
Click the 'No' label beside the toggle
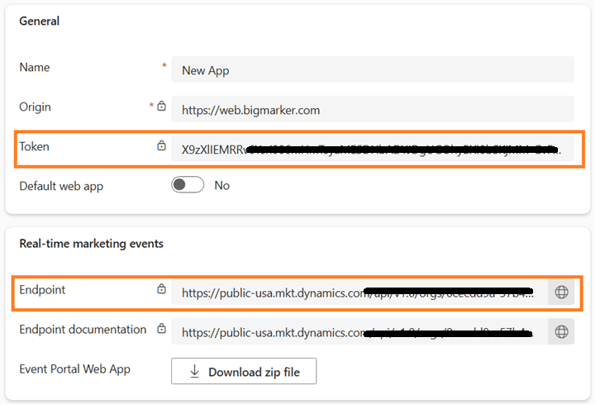point(222,185)
